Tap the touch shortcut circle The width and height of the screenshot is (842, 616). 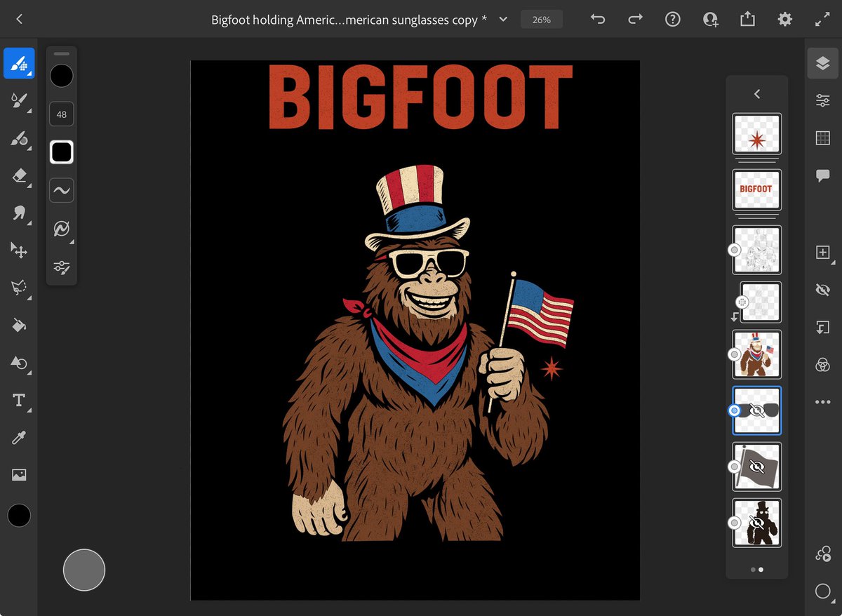click(84, 570)
